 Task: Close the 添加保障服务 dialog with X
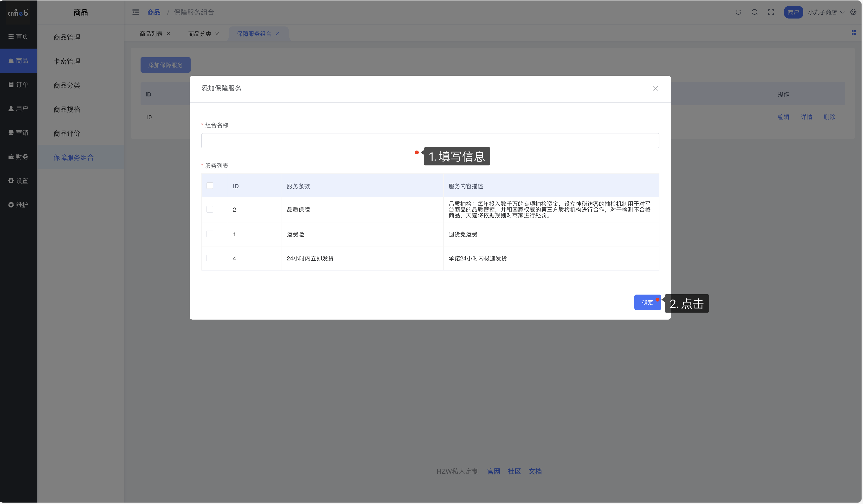click(x=655, y=88)
